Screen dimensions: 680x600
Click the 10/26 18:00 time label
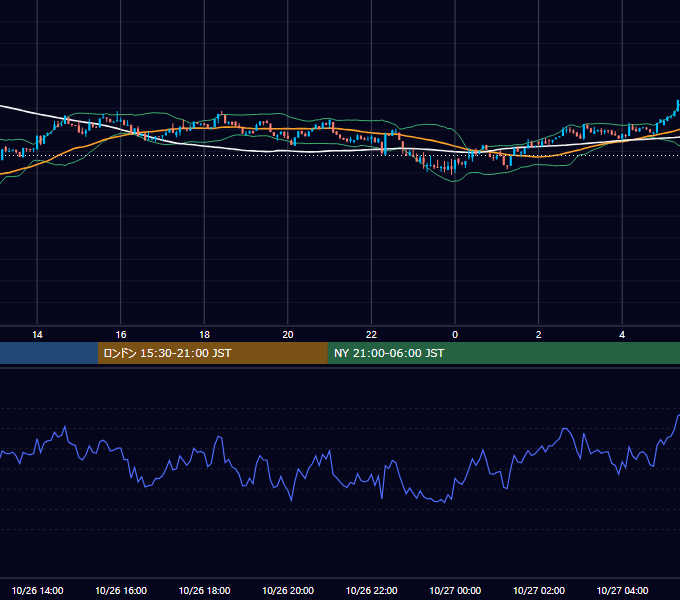click(204, 590)
